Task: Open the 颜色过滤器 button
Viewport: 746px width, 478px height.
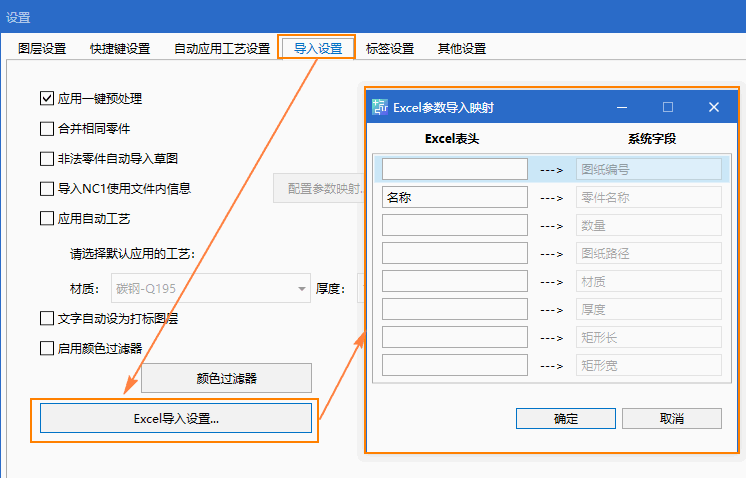Action: coord(226,378)
